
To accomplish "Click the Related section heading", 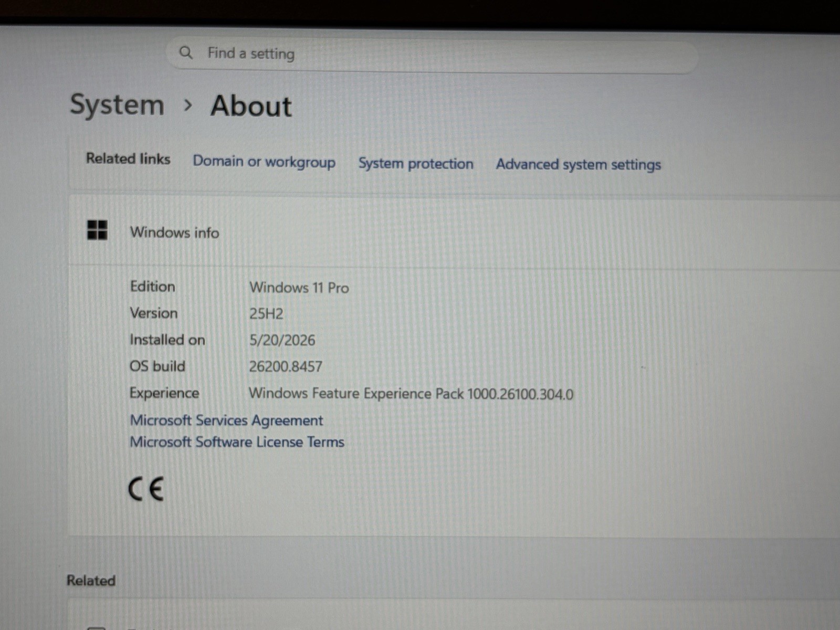I will coord(91,581).
